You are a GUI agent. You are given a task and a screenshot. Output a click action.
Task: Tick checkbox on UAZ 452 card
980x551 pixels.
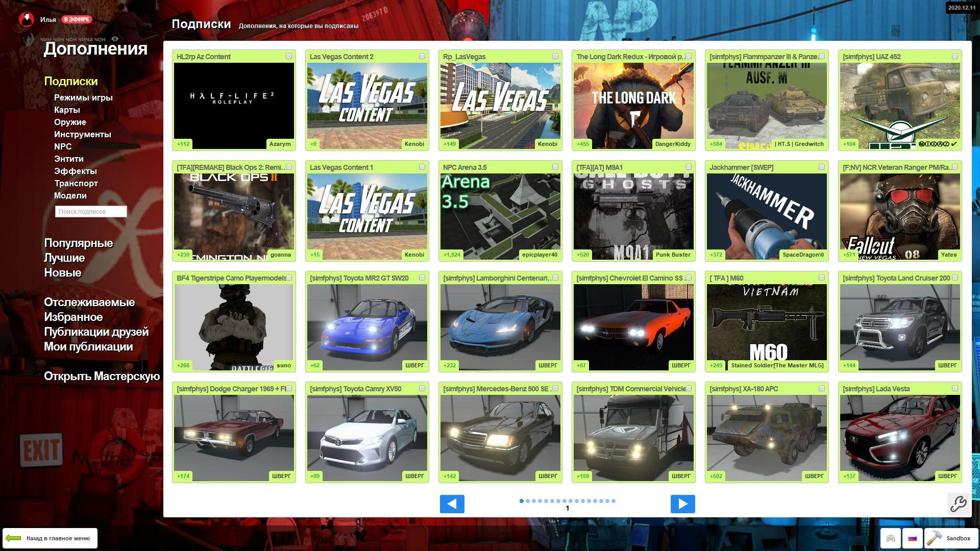click(x=955, y=56)
